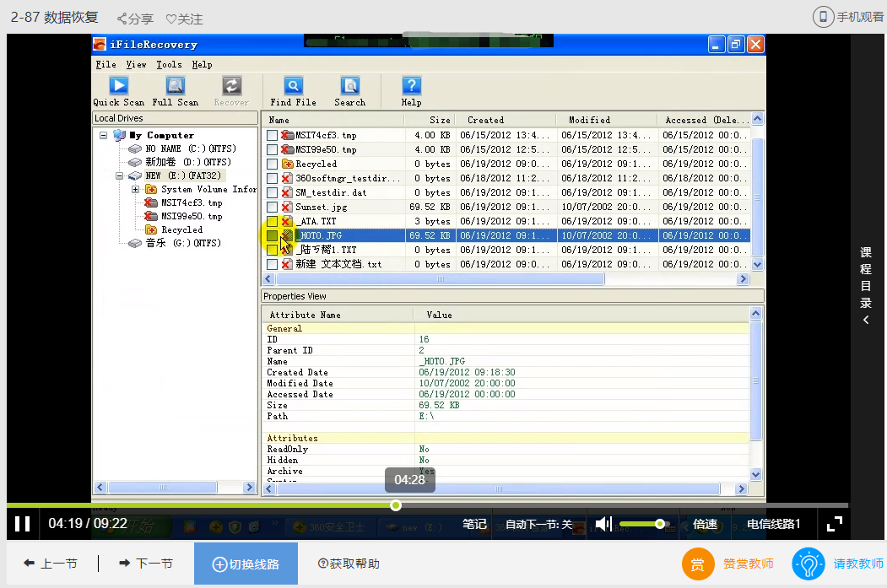887x588 pixels.
Task: Sort by Modified column header
Action: tap(607, 120)
